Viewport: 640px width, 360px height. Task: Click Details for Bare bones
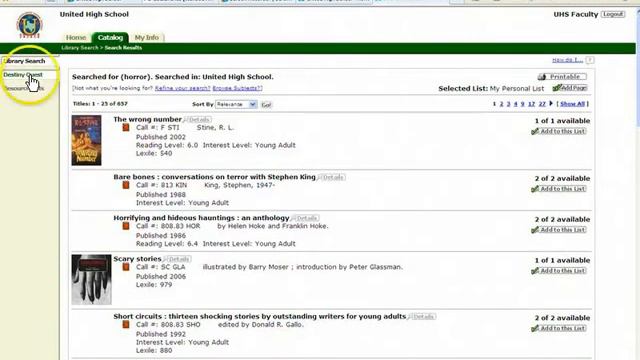click(x=332, y=177)
